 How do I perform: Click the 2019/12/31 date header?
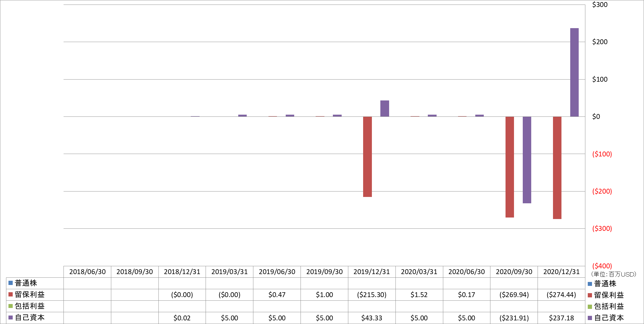pyautogui.click(x=372, y=272)
